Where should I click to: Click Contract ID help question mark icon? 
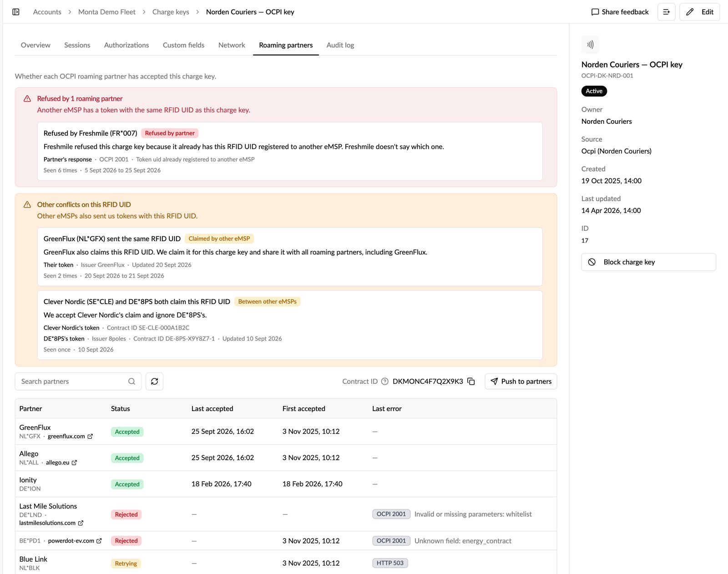coord(384,381)
